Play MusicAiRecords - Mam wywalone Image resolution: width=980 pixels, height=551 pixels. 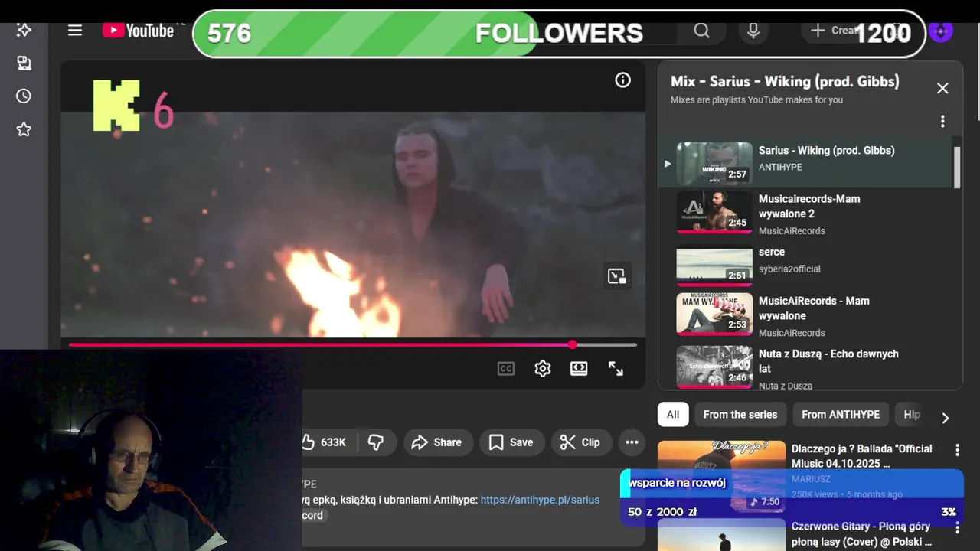point(807,316)
